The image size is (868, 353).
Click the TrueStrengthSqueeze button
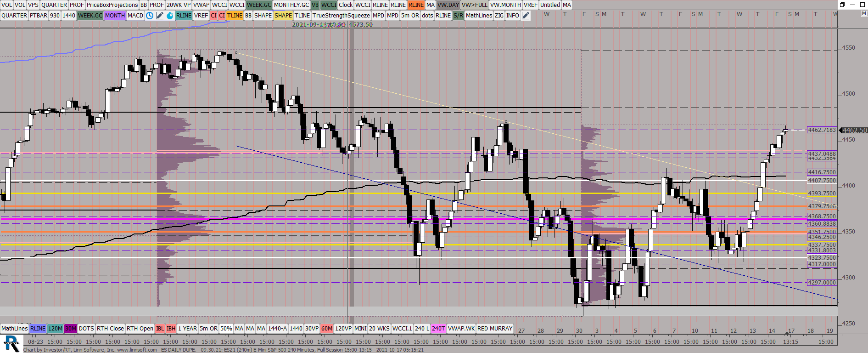[x=341, y=16]
